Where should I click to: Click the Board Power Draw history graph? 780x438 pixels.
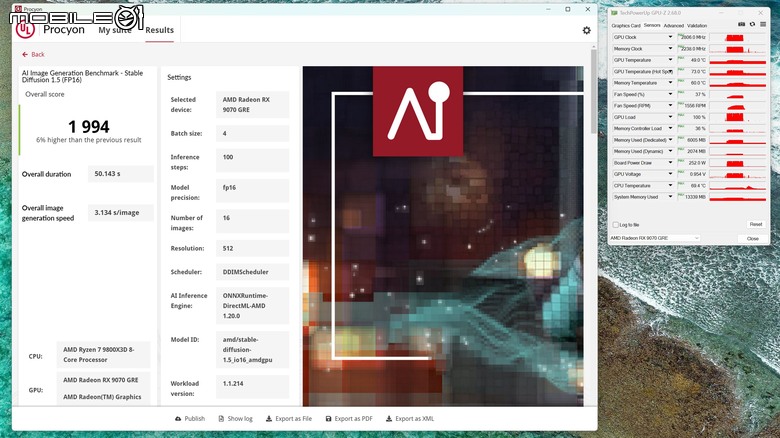737,163
